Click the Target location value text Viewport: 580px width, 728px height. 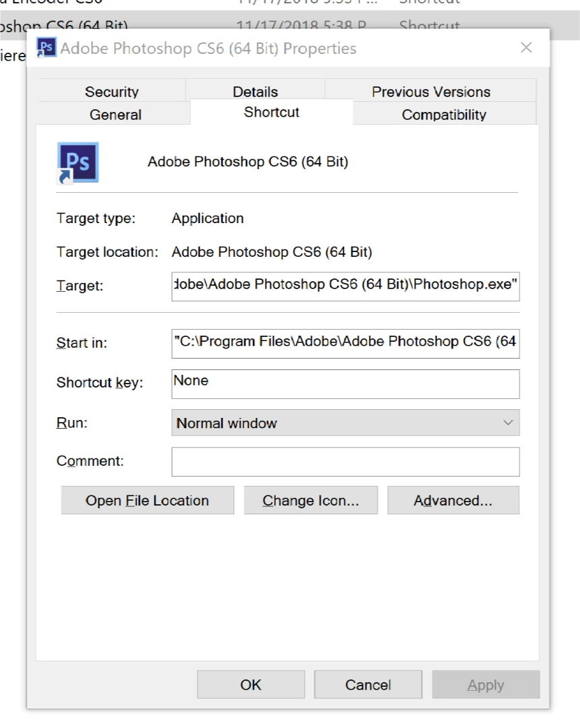272,251
